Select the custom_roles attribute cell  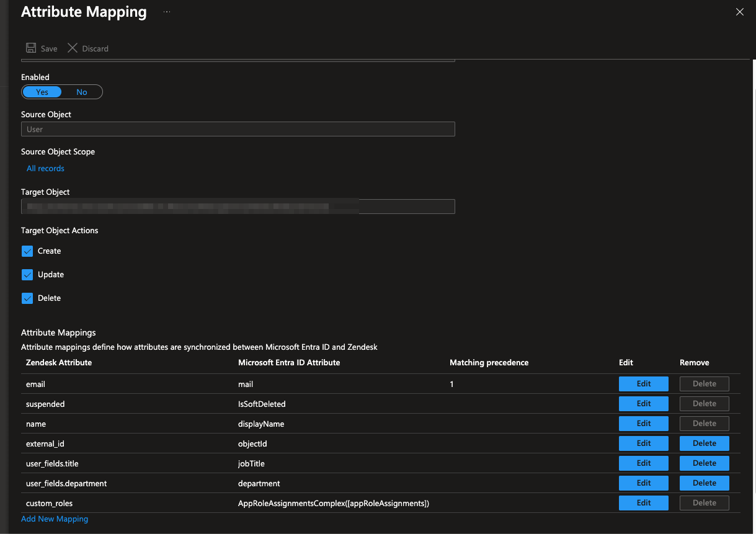click(50, 504)
